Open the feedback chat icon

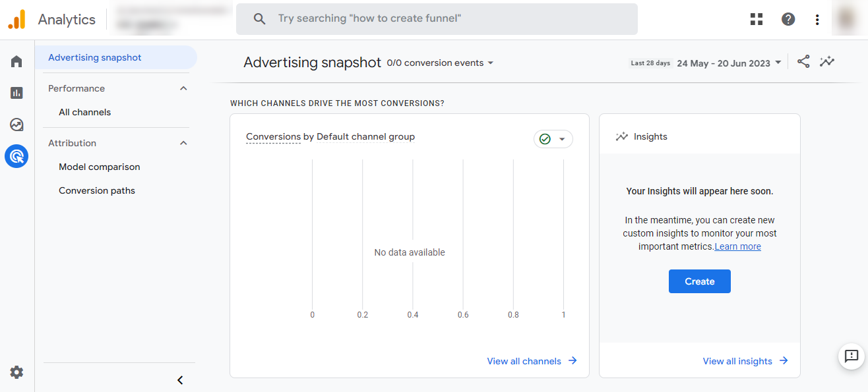click(x=852, y=356)
